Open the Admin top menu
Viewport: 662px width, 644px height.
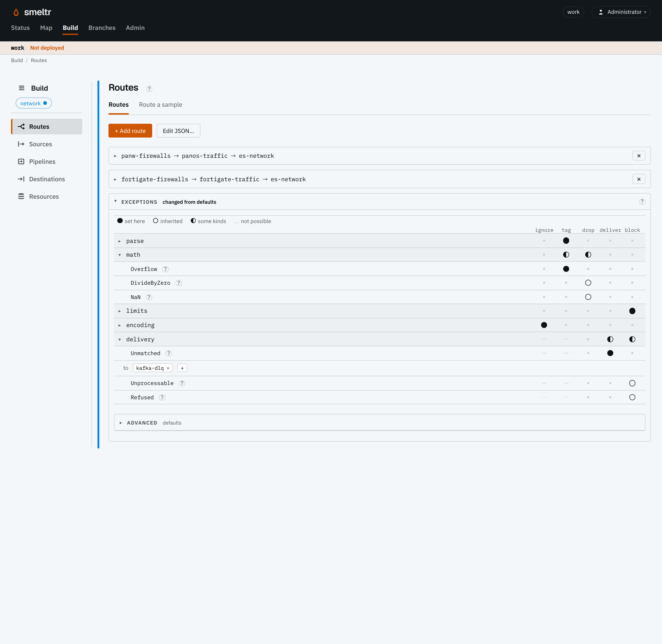coord(135,28)
